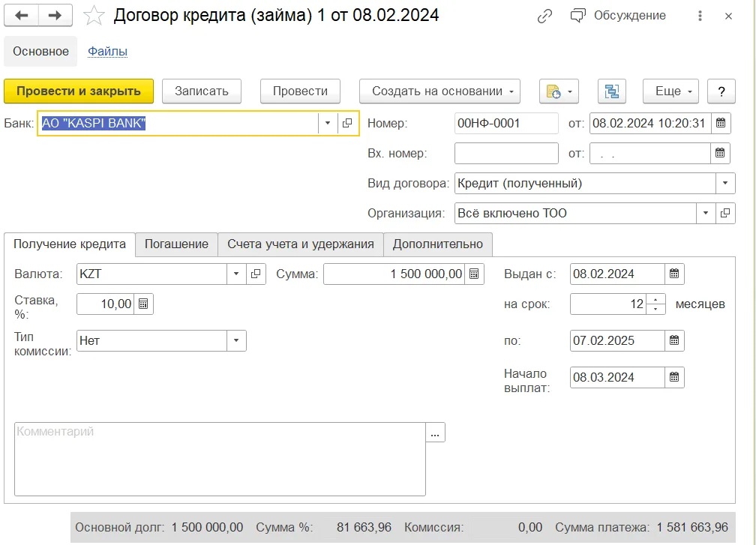
Task: Go back with the left arrow button
Action: pyautogui.click(x=22, y=16)
